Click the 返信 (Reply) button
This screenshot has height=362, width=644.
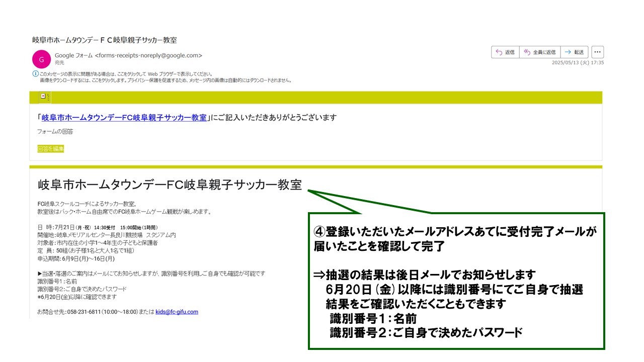pyautogui.click(x=505, y=52)
